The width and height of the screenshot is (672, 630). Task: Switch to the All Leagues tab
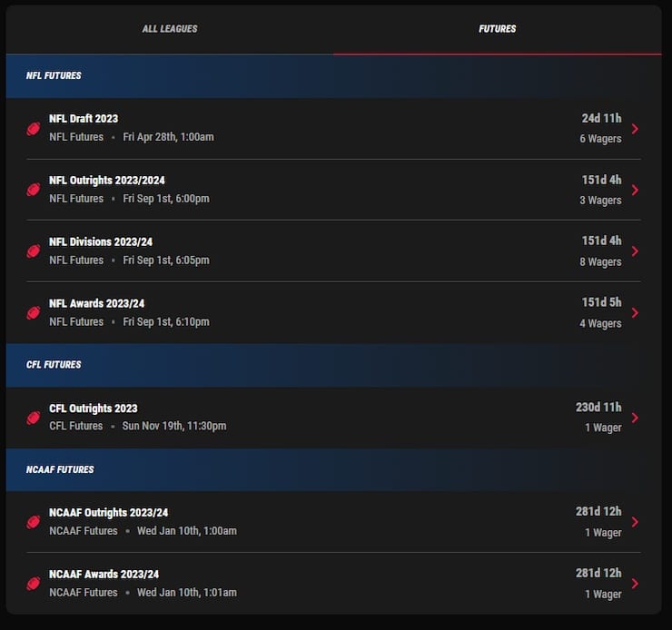click(x=170, y=29)
